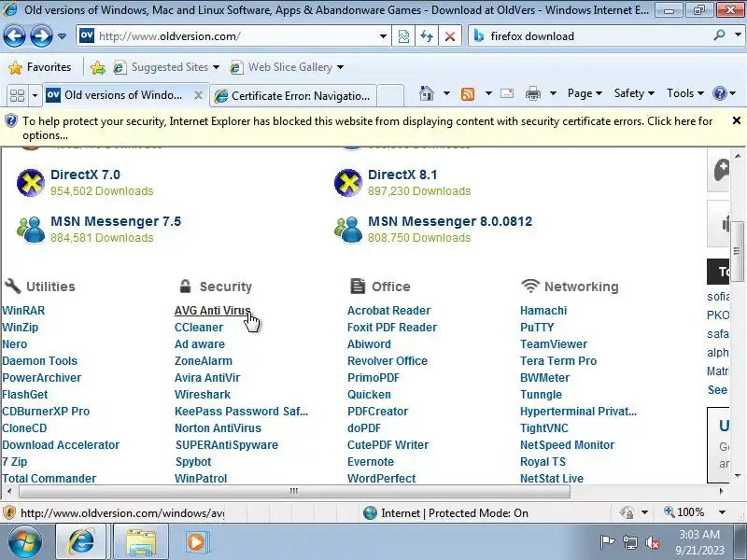Viewport: 747px width, 560px height.
Task: Open the Windows Start menu
Action: coord(24,542)
